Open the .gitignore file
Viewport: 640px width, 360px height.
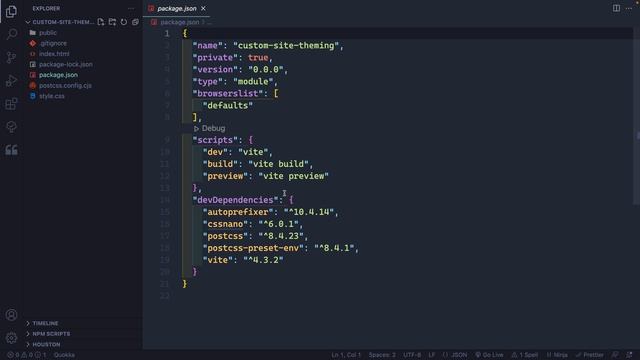53,43
